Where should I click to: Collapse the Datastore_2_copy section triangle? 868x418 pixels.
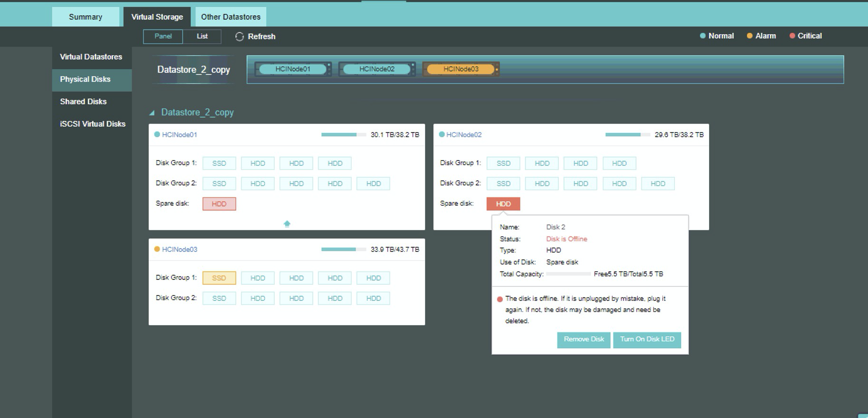click(152, 113)
